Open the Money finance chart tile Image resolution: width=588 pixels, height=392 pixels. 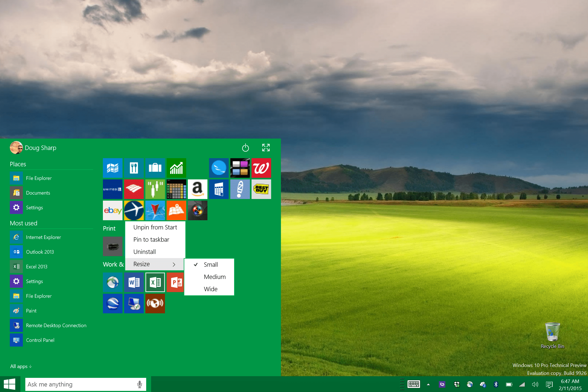(x=176, y=168)
